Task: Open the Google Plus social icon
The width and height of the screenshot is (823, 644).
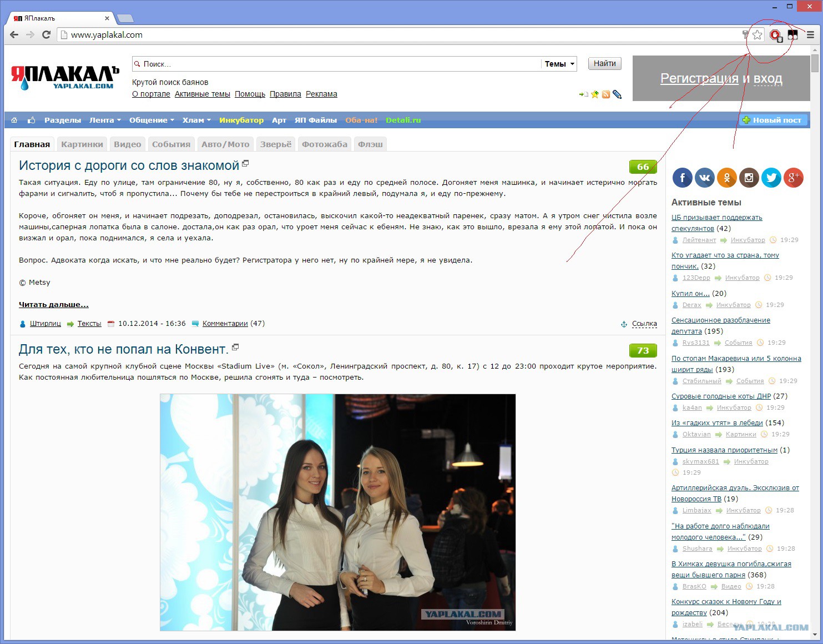Action: click(794, 178)
